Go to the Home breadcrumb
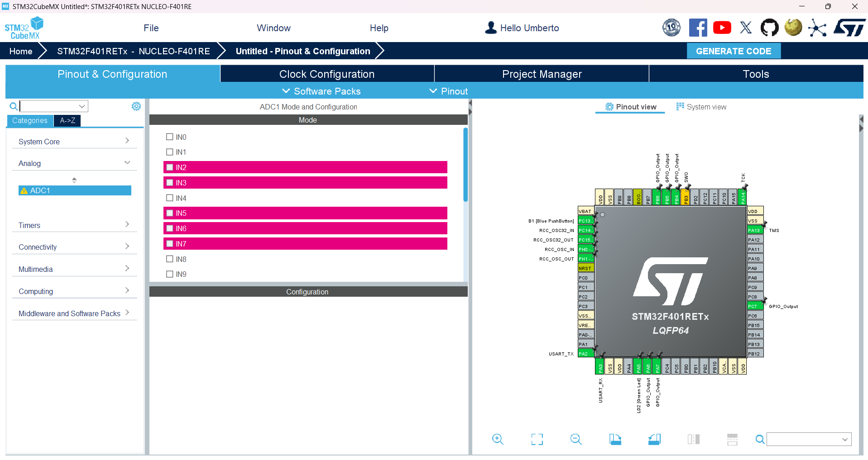868x460 pixels. coord(21,51)
